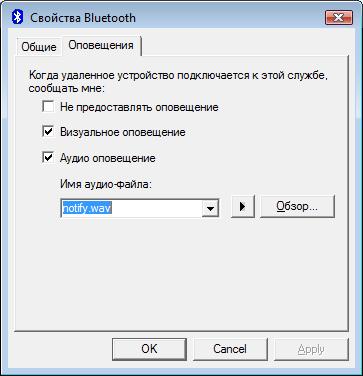Click the Когда удаленное устройство description text
Image resolution: width=363 pixels, height=376 pixels.
179,82
